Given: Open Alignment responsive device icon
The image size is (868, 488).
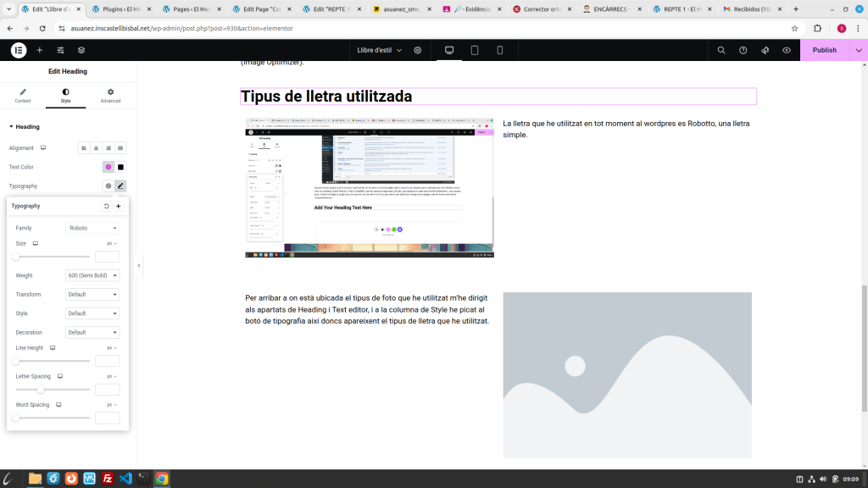Looking at the screenshot, I should coord(43,147).
